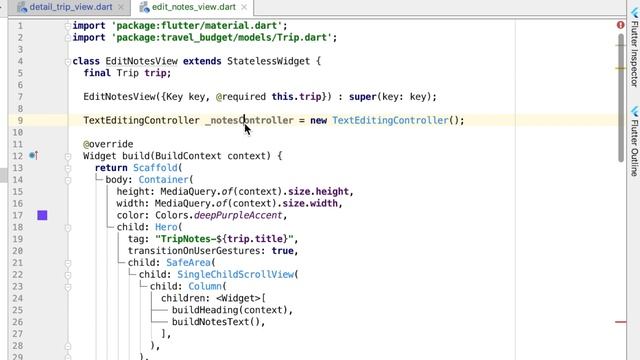This screenshot has height=360, width=640.
Task: Click the Hero widget name on line 18
Action: 166,227
